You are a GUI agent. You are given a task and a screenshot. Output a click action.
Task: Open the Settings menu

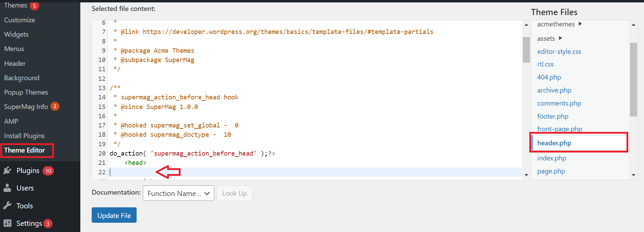29,223
